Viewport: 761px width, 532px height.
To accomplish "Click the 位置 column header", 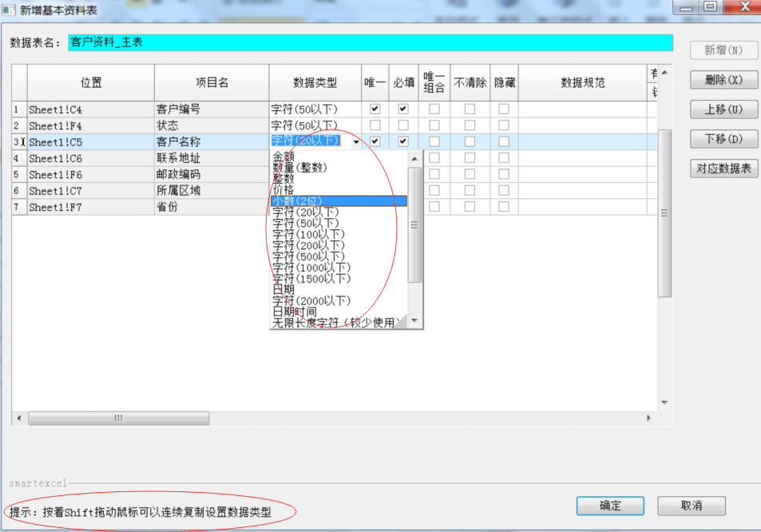I will pyautogui.click(x=91, y=82).
